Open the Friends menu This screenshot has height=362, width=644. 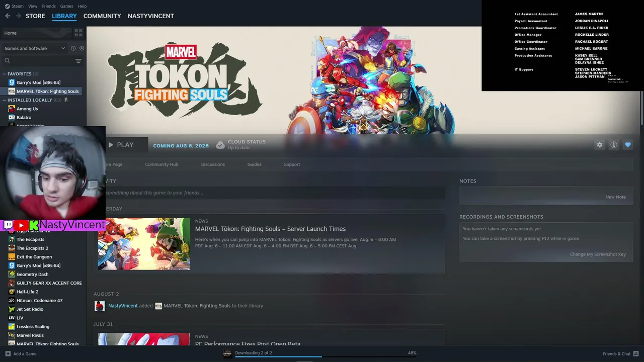[x=49, y=6]
